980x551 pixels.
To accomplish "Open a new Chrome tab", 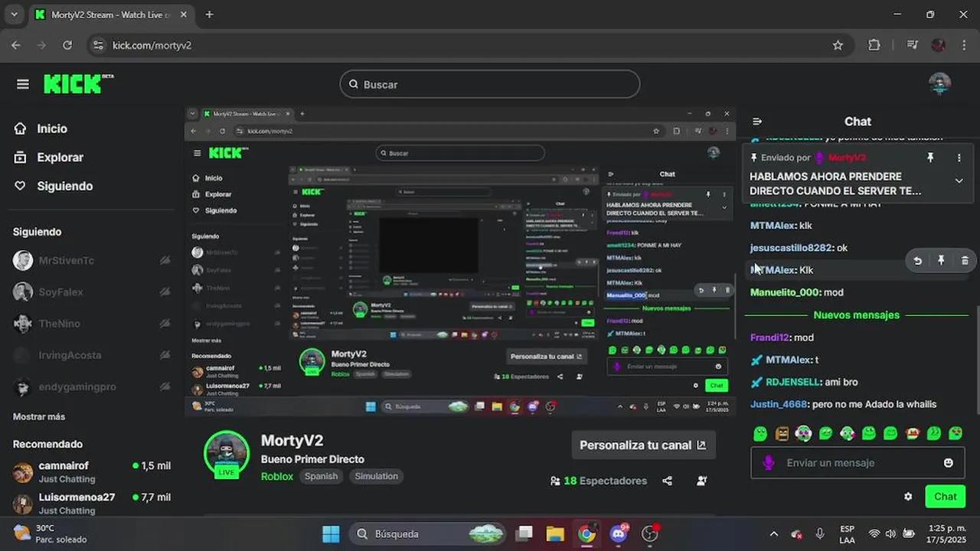I will pyautogui.click(x=209, y=15).
